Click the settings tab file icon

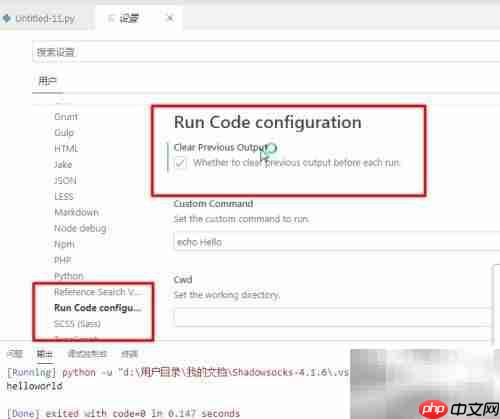pos(111,18)
